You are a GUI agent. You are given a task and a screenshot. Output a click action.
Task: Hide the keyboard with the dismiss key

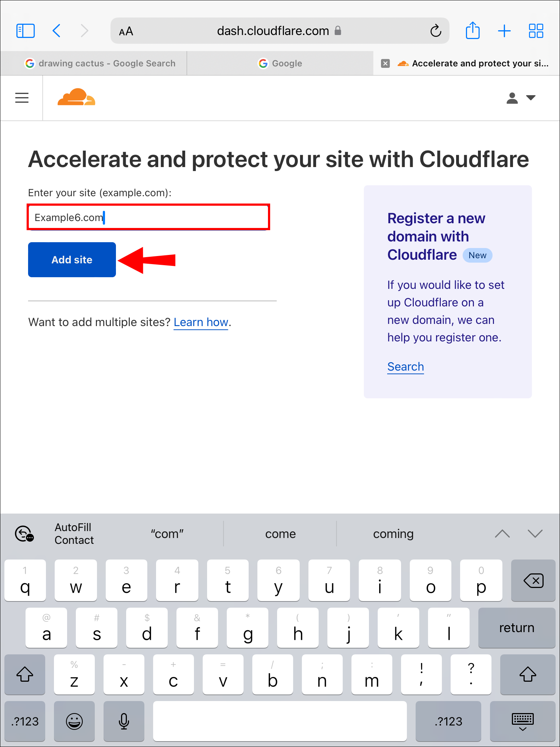(x=522, y=721)
